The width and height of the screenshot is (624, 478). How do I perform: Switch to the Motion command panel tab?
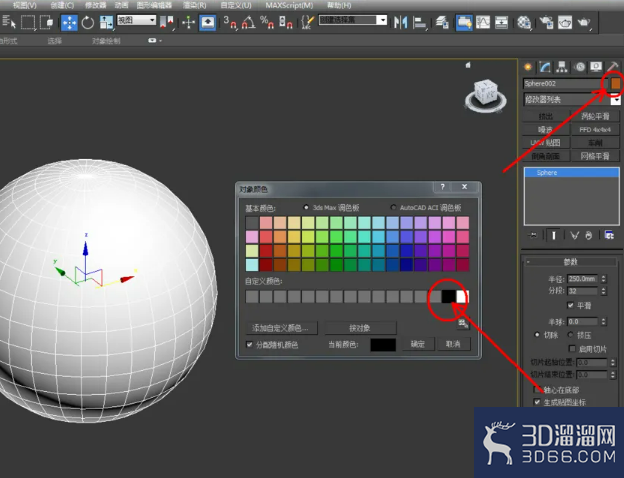point(579,67)
